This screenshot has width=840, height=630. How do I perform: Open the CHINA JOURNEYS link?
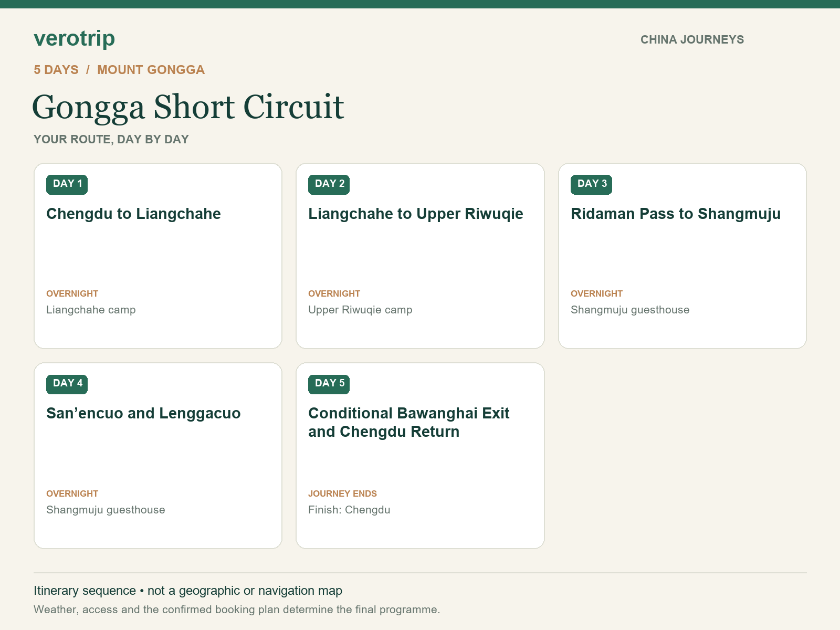(x=692, y=40)
